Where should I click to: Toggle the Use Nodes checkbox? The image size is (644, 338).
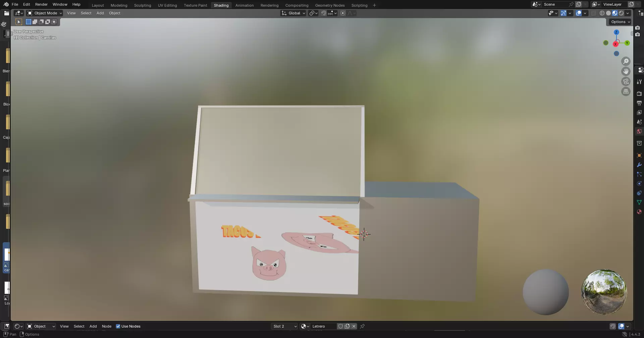point(118,326)
